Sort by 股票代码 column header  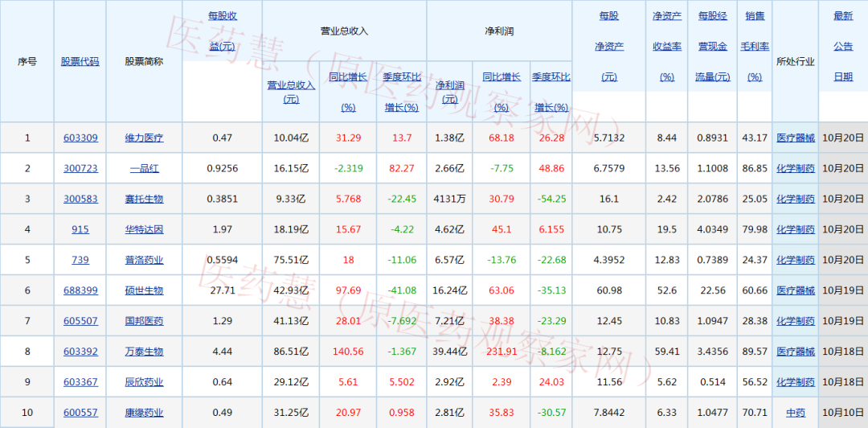click(x=80, y=61)
